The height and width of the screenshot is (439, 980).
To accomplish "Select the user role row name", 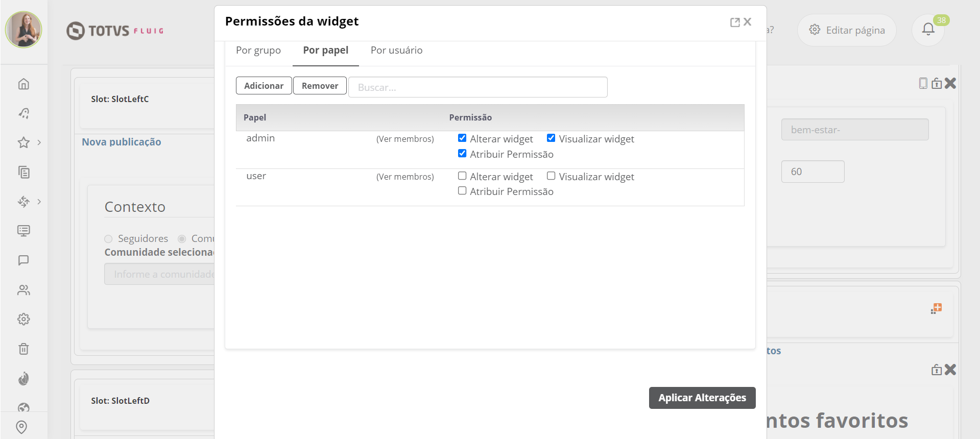I will coord(256,176).
